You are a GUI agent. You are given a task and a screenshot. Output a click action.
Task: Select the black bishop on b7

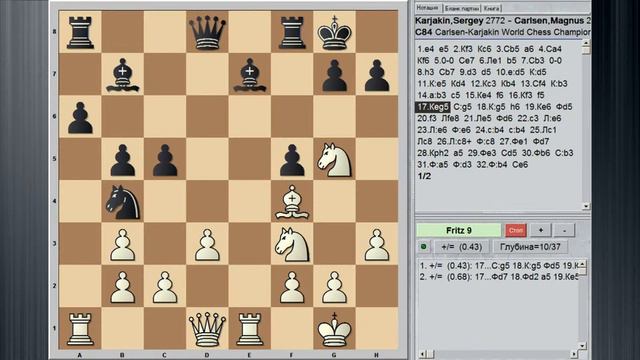[122, 75]
